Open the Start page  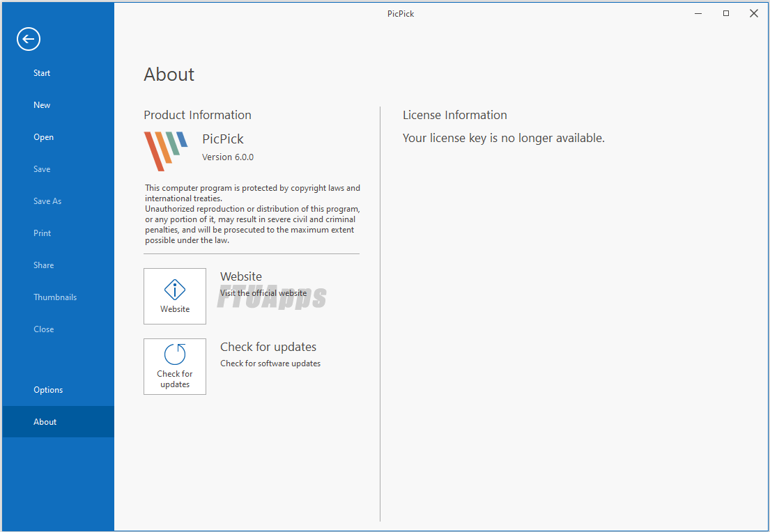(58, 73)
